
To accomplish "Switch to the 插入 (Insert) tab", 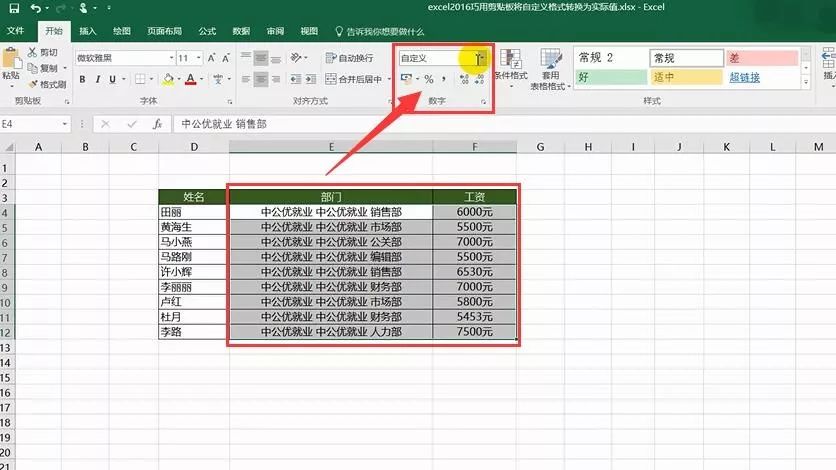I will (88, 31).
